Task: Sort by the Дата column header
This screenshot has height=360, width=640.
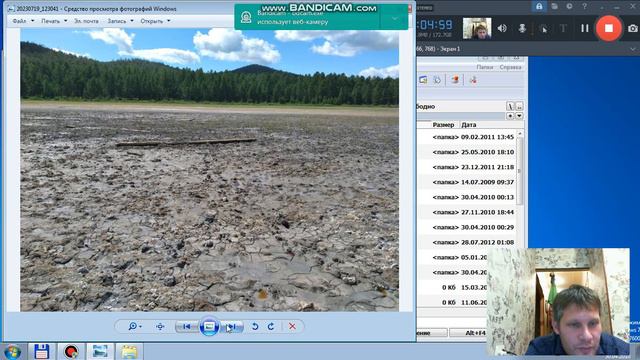Action: coord(469,125)
